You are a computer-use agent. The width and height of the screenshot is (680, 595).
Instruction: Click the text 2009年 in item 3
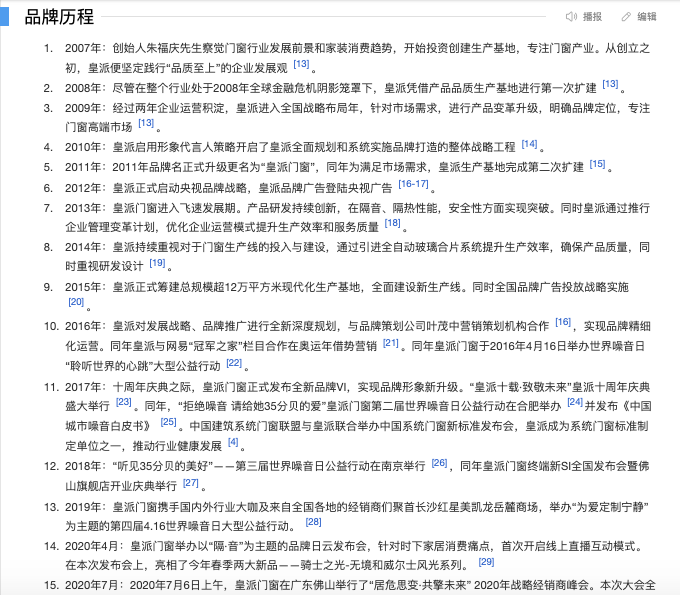(83, 108)
